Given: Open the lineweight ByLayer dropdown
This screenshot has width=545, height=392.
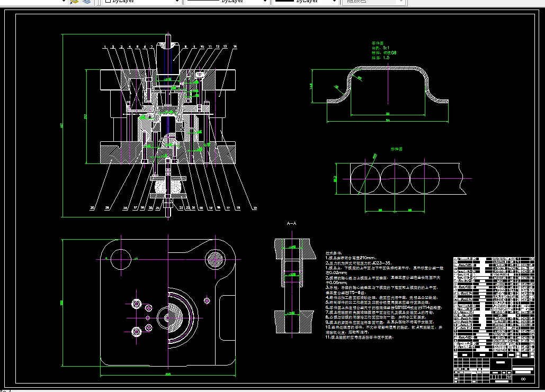Looking at the screenshot, I should [x=306, y=2].
